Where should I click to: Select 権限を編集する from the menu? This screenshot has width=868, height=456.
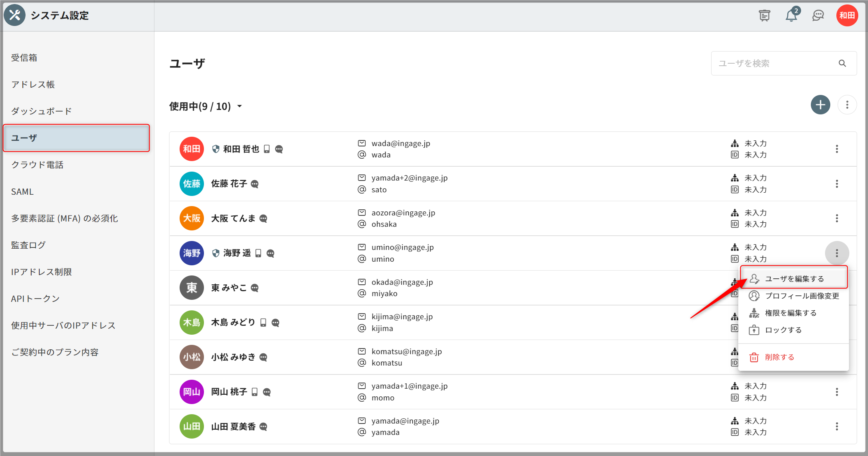[790, 313]
